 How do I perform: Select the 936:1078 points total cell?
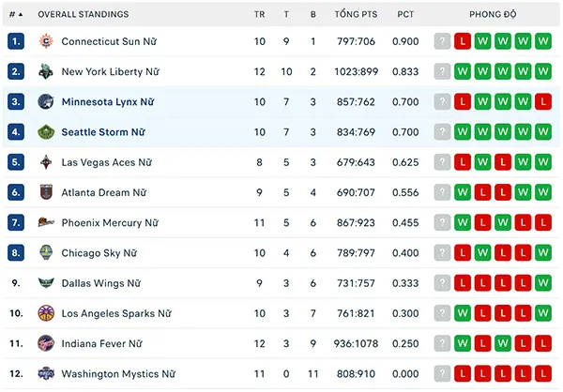click(357, 343)
